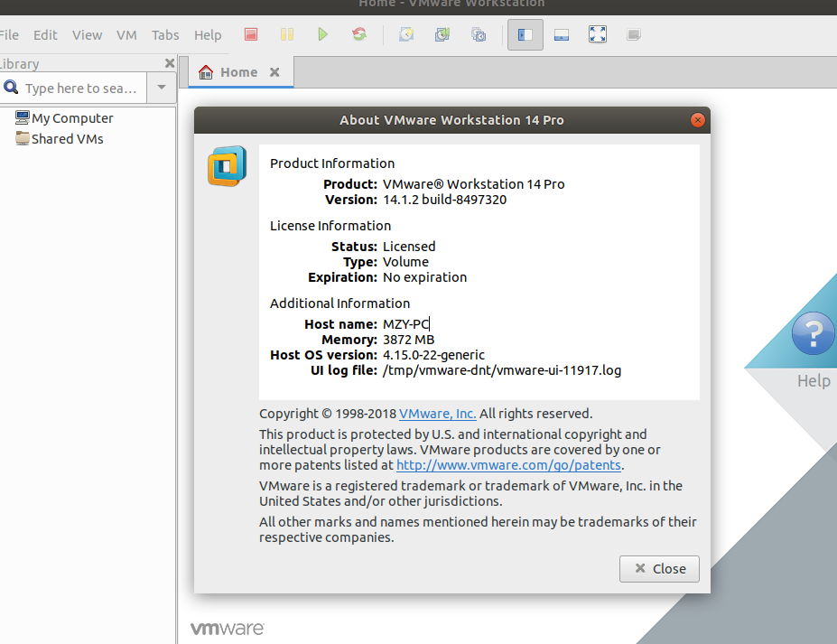Select My Computer in the library

(x=64, y=118)
